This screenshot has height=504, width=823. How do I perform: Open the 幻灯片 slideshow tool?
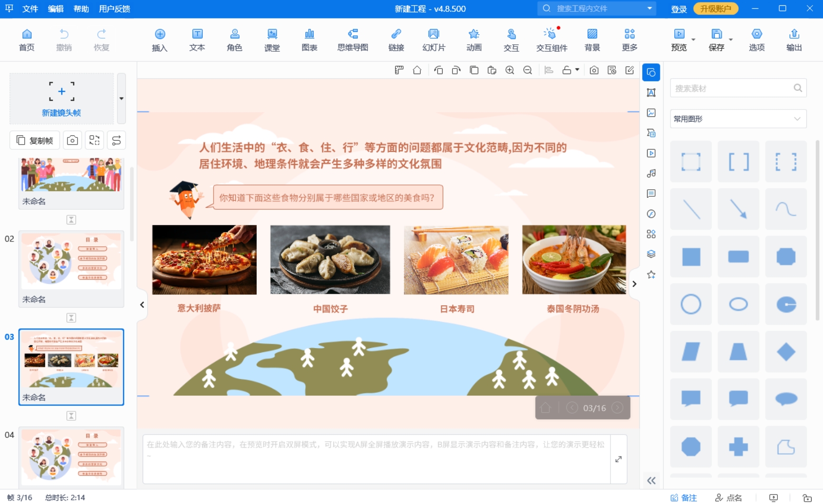(434, 40)
